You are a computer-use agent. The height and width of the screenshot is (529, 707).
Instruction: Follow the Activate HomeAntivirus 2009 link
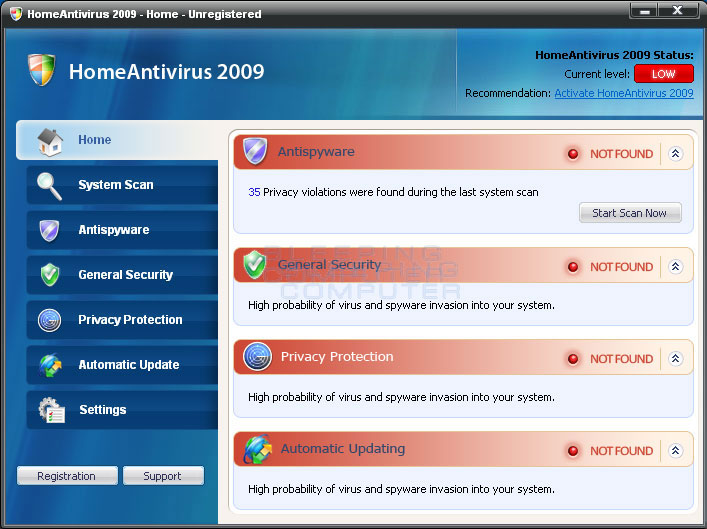[624, 93]
